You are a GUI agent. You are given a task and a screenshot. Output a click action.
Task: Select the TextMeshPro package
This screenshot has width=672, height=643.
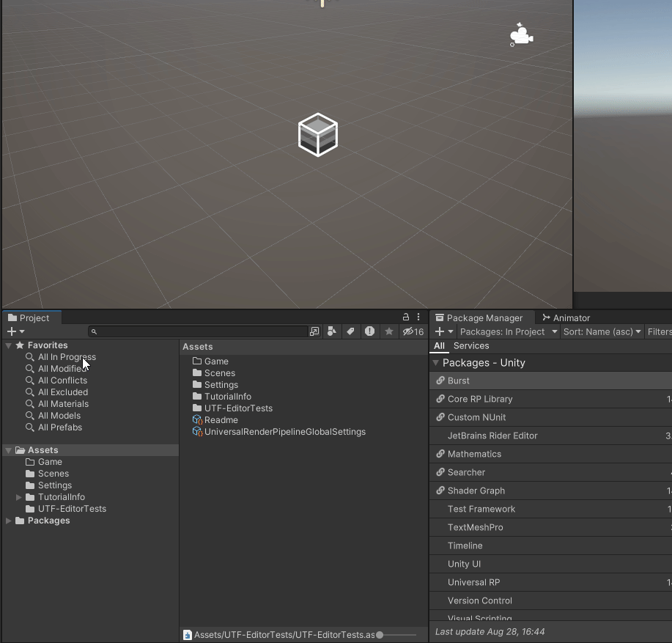[550, 527]
